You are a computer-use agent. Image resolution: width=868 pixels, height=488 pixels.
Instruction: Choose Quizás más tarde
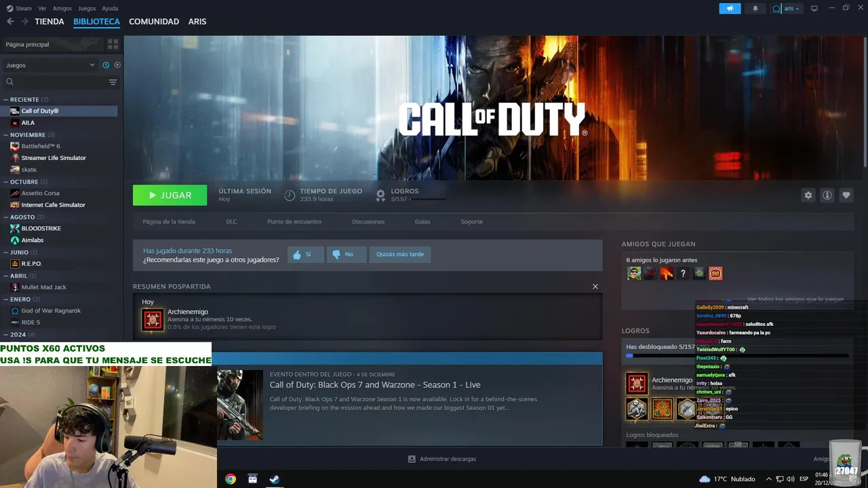(x=400, y=254)
